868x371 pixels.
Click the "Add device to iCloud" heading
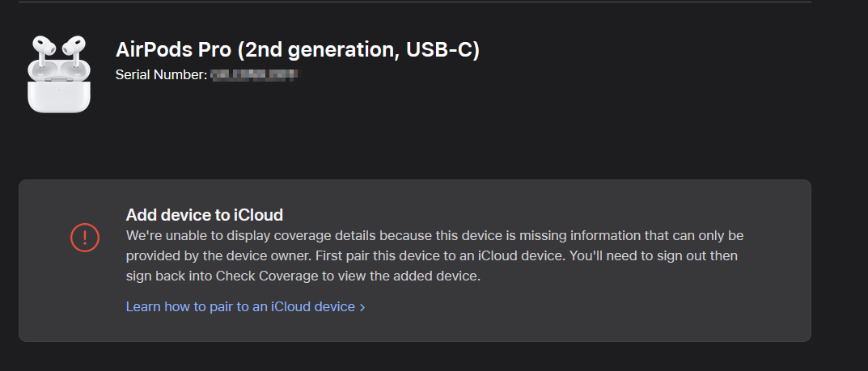tap(204, 214)
